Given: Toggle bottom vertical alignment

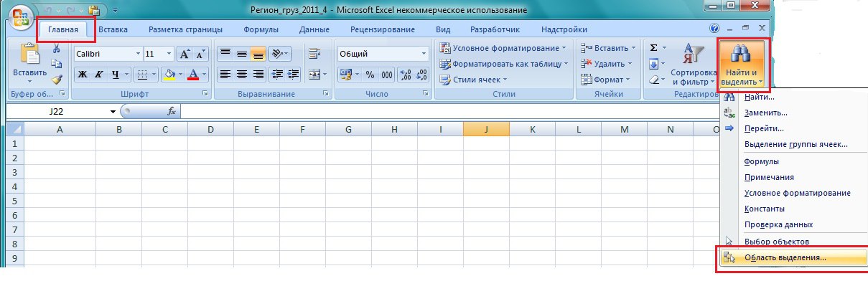Looking at the screenshot, I should pos(258,54).
